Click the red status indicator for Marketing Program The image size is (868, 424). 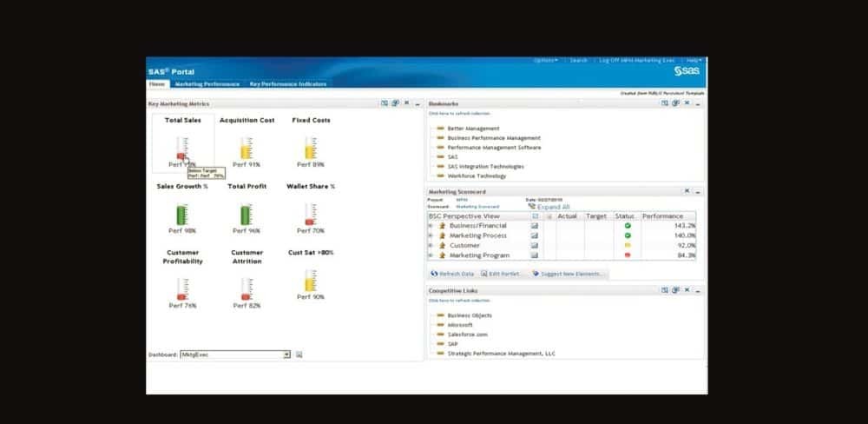tap(628, 255)
